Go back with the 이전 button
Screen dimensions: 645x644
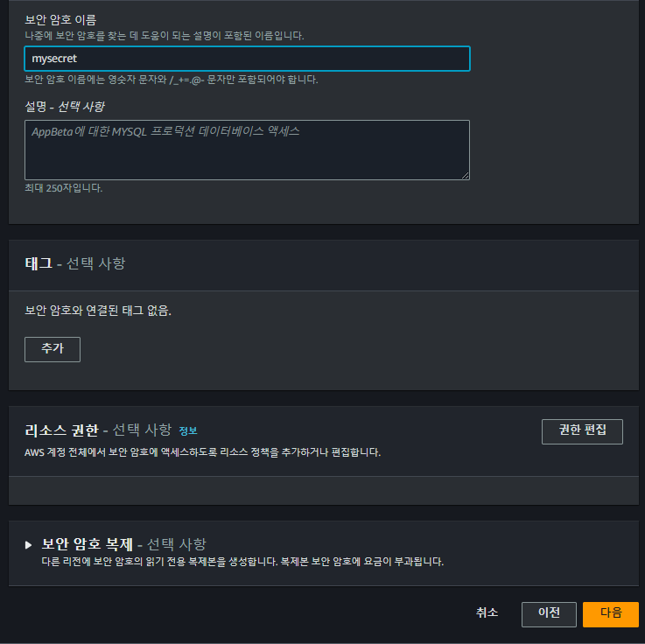coord(549,614)
